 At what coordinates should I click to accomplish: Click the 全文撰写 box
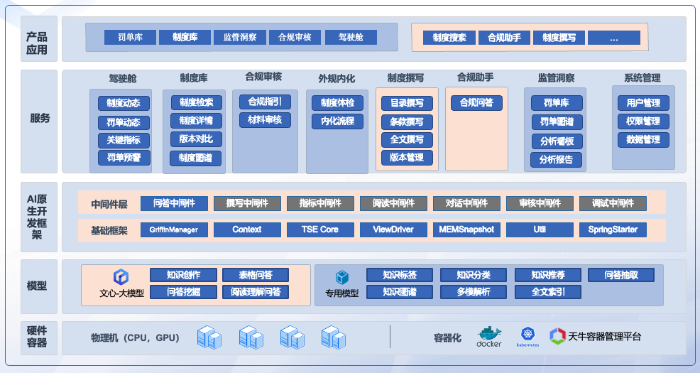(x=407, y=140)
